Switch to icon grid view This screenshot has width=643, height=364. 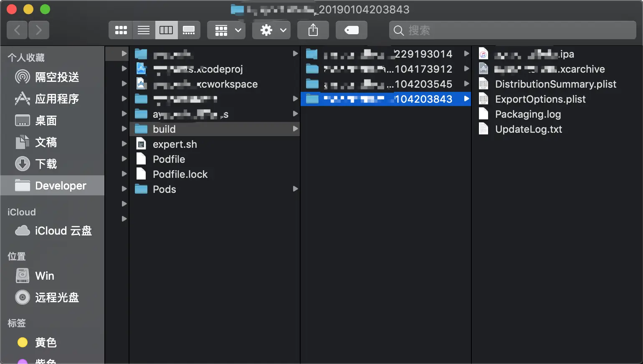point(121,30)
